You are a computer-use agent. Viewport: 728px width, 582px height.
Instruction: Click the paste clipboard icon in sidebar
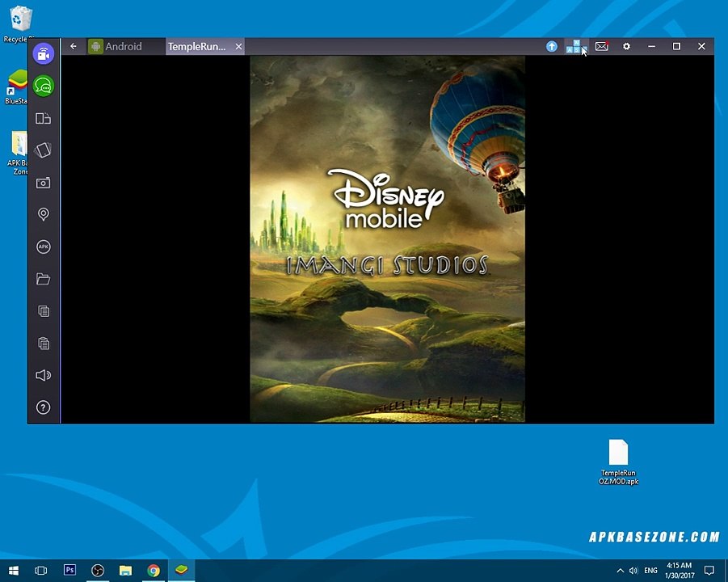(43, 344)
